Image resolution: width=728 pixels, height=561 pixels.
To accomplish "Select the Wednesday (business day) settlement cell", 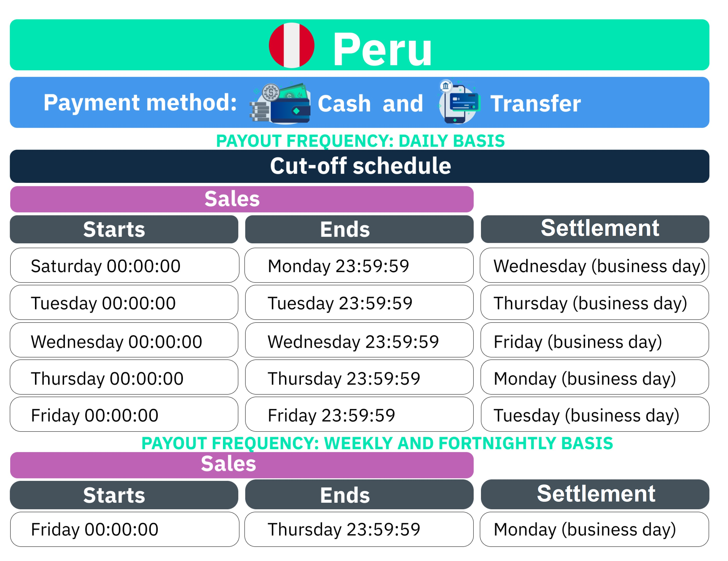I will (594, 265).
